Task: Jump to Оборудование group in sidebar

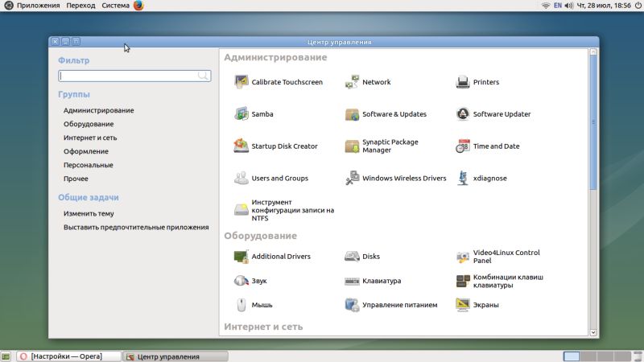Action: [89, 124]
